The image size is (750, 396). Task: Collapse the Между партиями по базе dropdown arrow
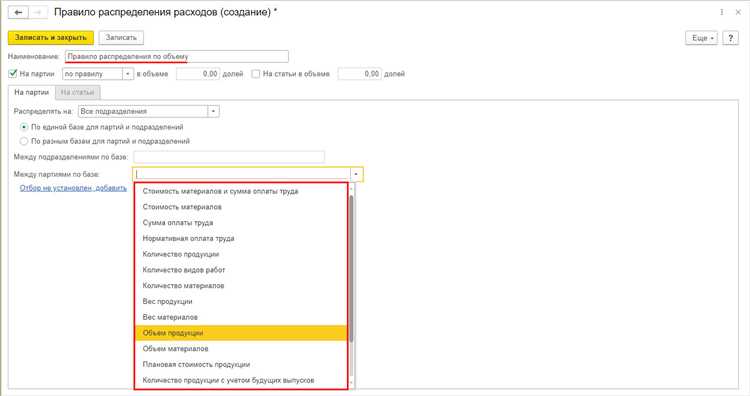[356, 174]
